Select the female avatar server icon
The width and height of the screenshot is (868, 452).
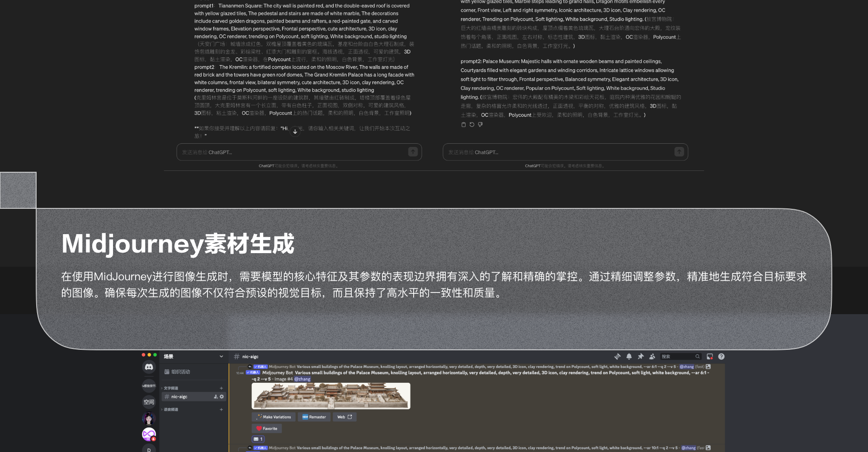pyautogui.click(x=149, y=418)
